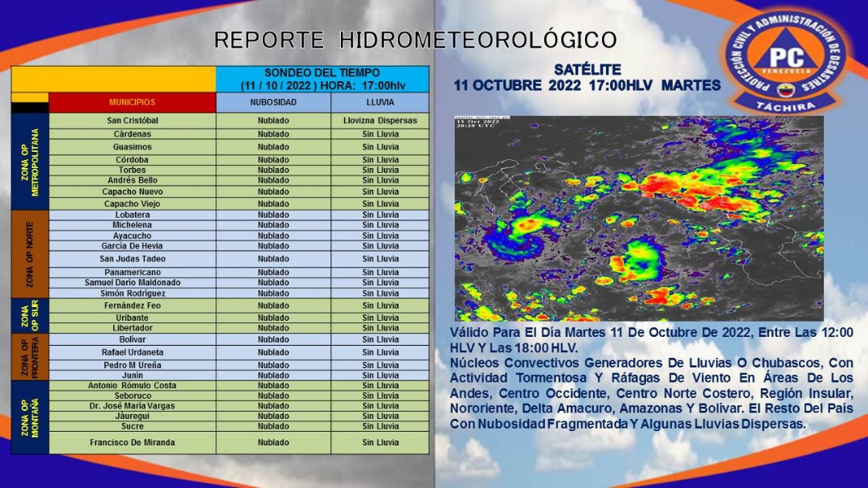
Task: Select the 'San Cristóbal' municipality cell
Action: (133, 121)
